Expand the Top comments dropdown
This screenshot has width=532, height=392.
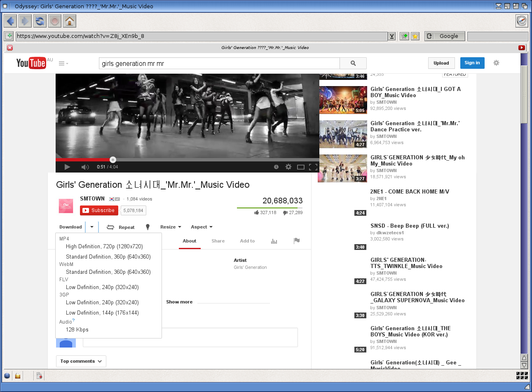point(81,361)
